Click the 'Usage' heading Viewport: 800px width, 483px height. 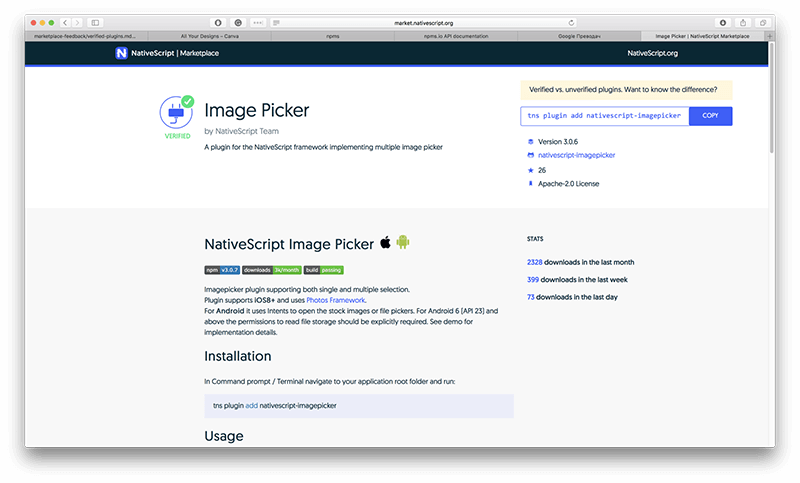point(223,436)
